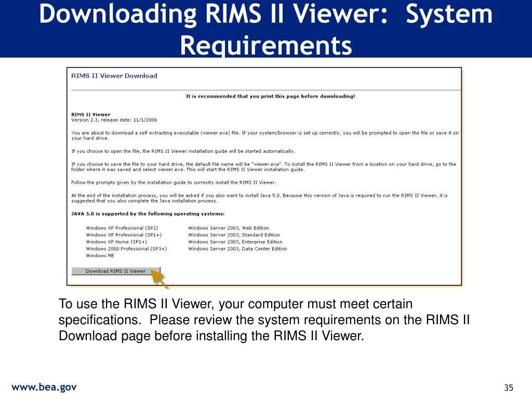This screenshot has width=532, height=399.
Task: Select 'Windows Server 2003, Enterprise Edition' entry
Action: coord(235,242)
